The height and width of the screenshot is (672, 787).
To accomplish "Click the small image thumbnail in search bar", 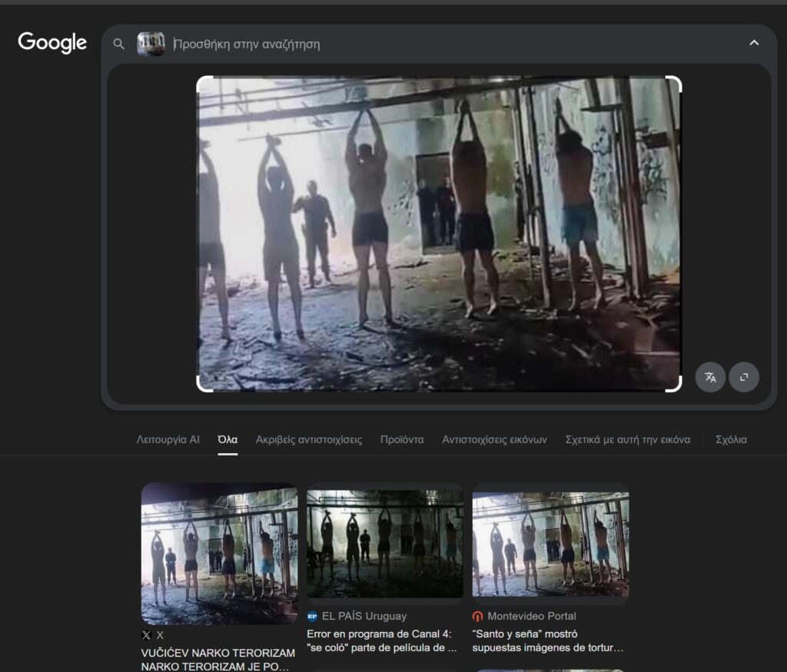I will point(151,44).
